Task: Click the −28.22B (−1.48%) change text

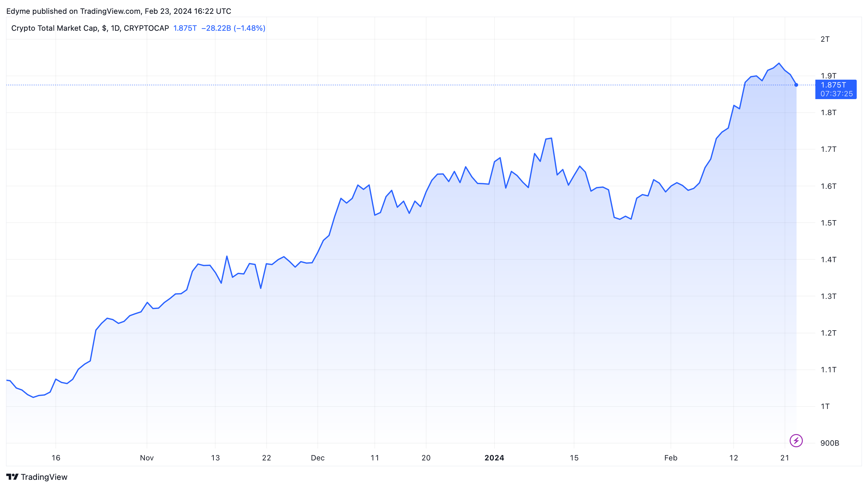Action: point(233,28)
